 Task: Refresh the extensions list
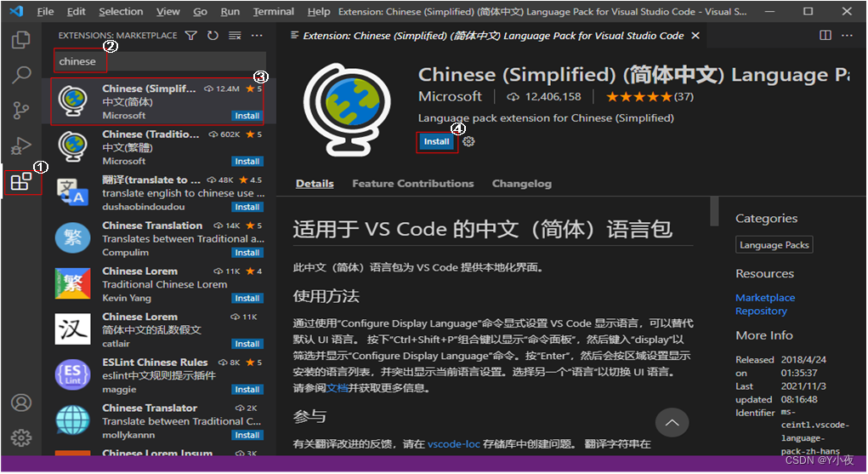(213, 36)
